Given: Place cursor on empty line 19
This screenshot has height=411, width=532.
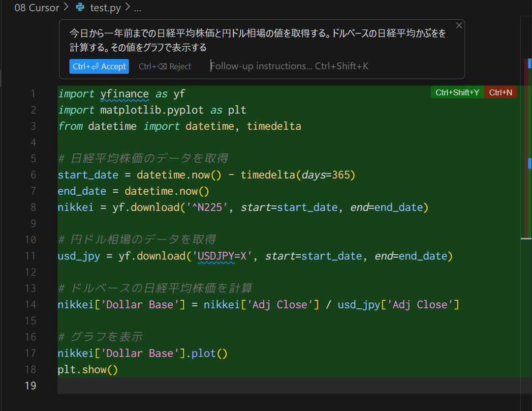Looking at the screenshot, I should (289, 385).
